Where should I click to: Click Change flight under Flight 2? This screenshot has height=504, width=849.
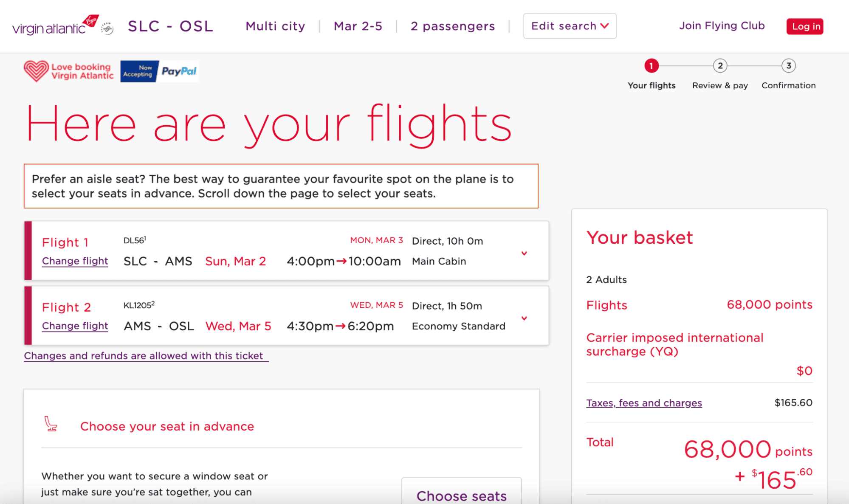point(75,326)
